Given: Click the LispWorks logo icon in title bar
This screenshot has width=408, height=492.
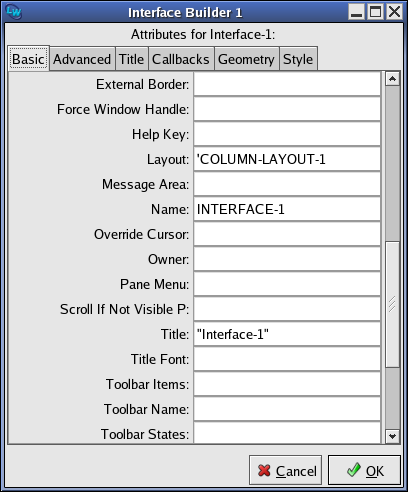Looking at the screenshot, I should 14,12.
